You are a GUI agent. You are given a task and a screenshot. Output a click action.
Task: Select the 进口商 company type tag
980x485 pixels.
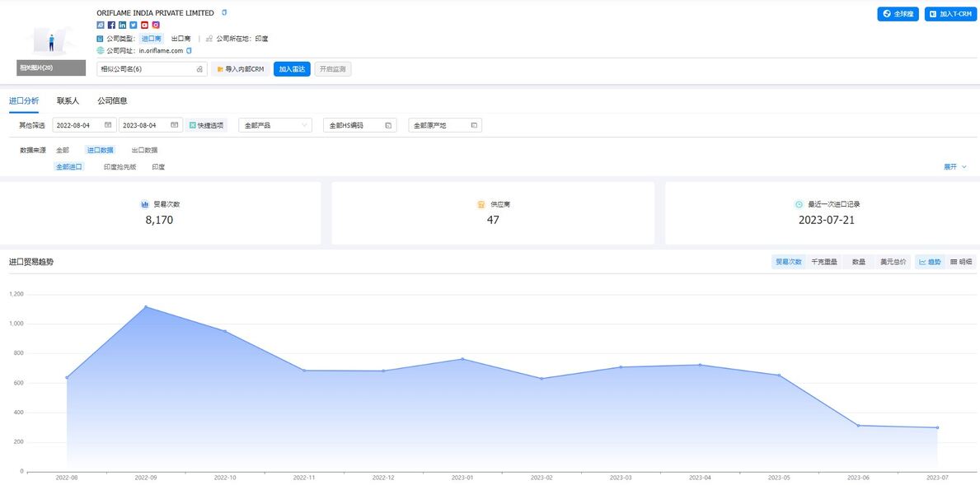click(x=151, y=39)
